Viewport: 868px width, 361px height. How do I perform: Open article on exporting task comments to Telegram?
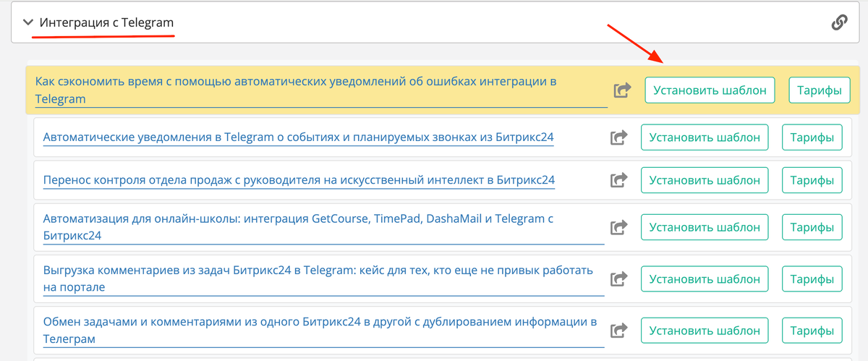coord(323,279)
